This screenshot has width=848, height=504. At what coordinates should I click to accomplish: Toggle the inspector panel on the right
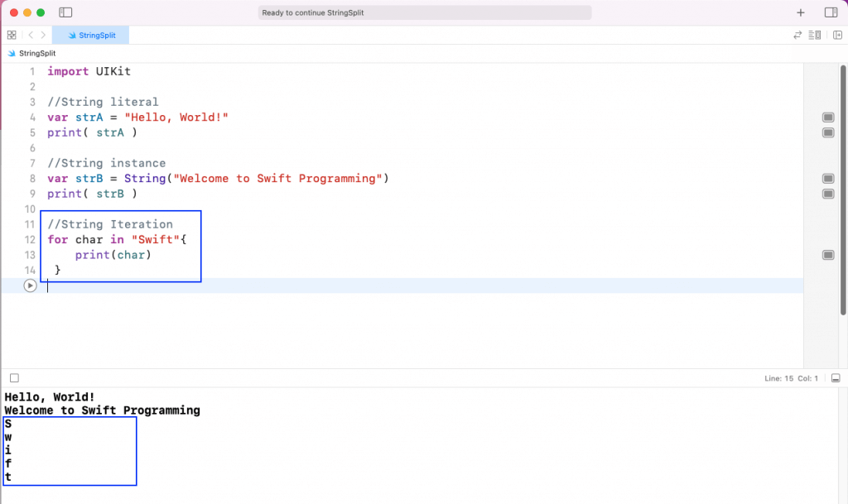pos(831,12)
